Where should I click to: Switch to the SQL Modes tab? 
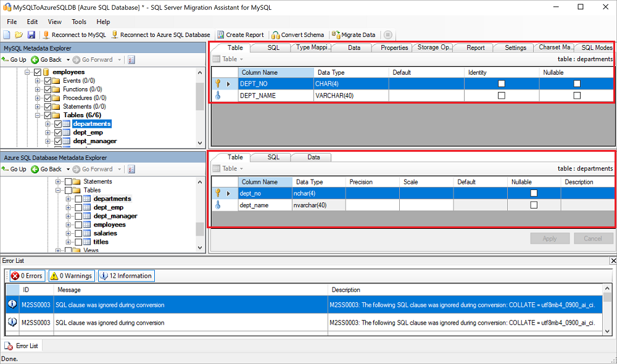coord(596,48)
